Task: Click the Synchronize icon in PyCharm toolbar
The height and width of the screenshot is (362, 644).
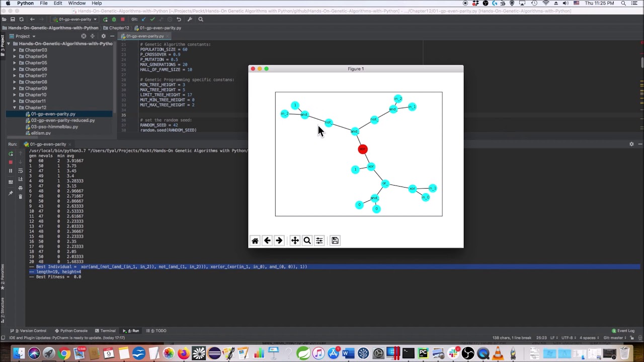Action: (x=21, y=19)
